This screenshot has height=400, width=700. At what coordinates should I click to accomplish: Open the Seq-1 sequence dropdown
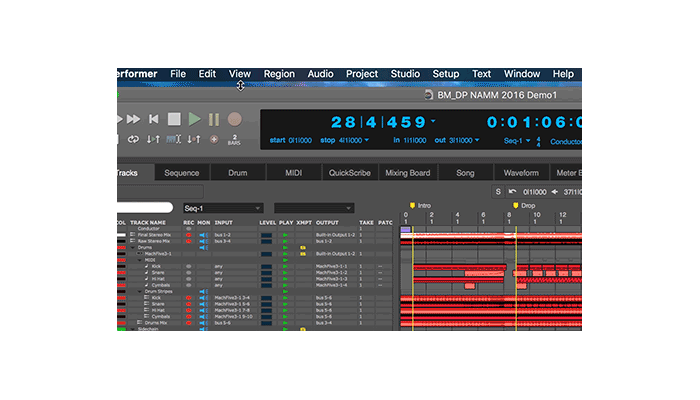[223, 208]
